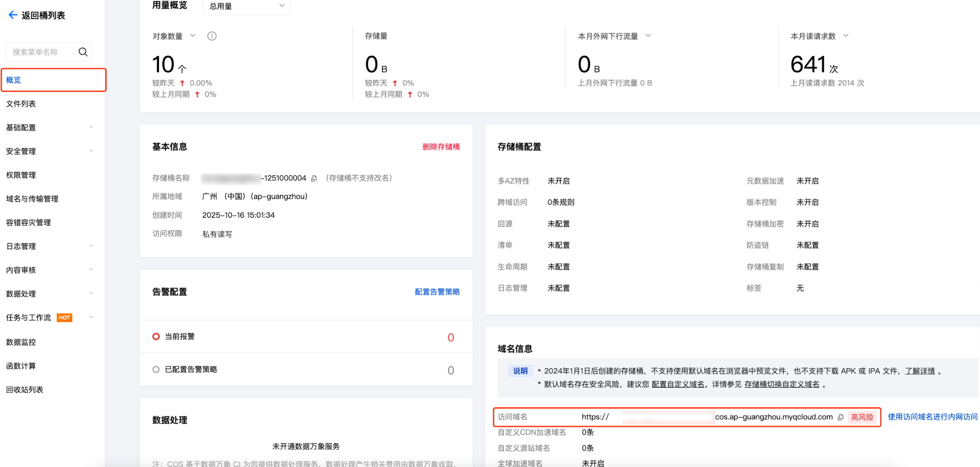Open 文件列表 in the sidebar
This screenshot has height=467, width=980.
coord(21,104)
